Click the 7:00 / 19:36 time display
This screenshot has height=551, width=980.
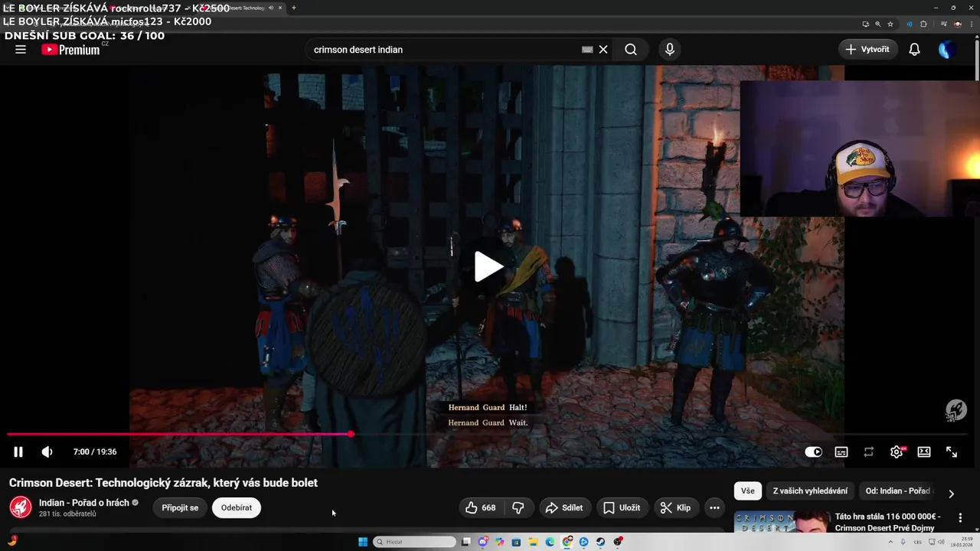[95, 452]
